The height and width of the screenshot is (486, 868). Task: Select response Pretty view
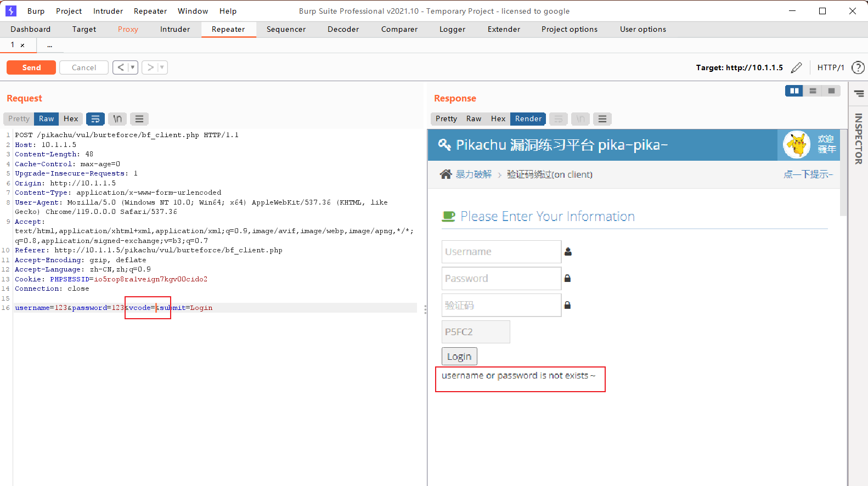click(446, 118)
